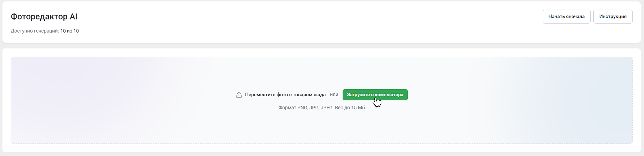Click the JPG format name in hint
This screenshot has height=156, width=644.
coord(314,108)
